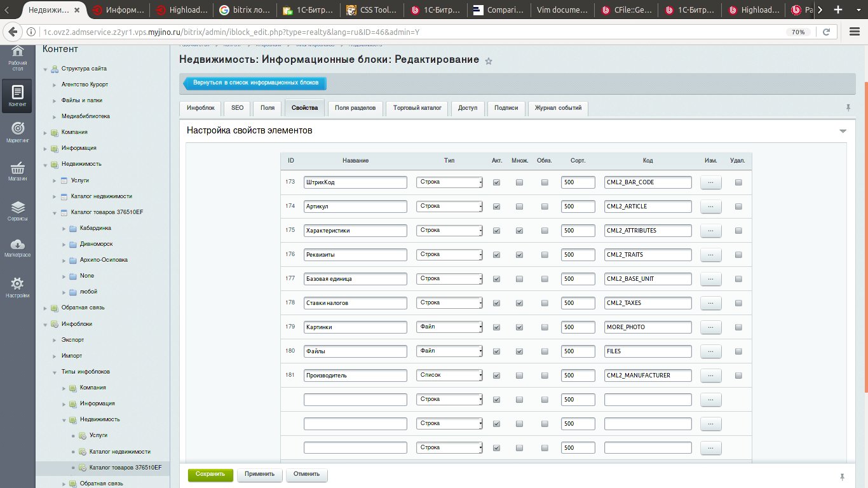Open the browser hamburger menu
868x488 pixels.
[855, 32]
